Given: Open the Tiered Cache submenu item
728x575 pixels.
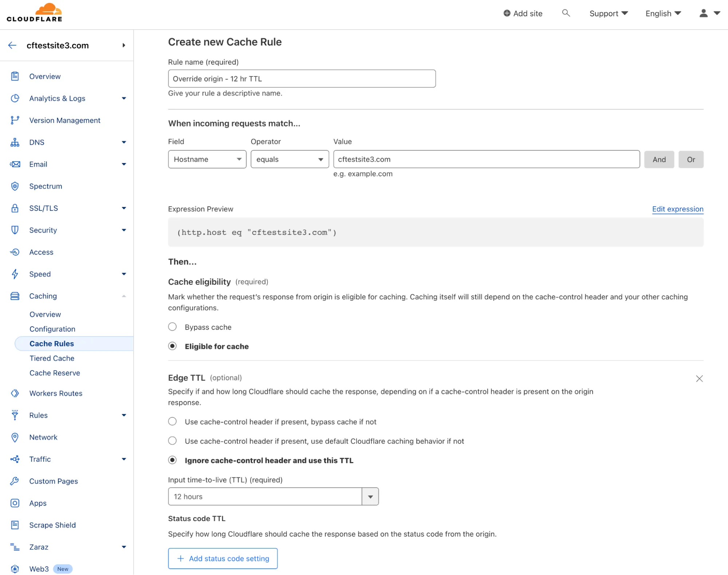Looking at the screenshot, I should click(52, 358).
